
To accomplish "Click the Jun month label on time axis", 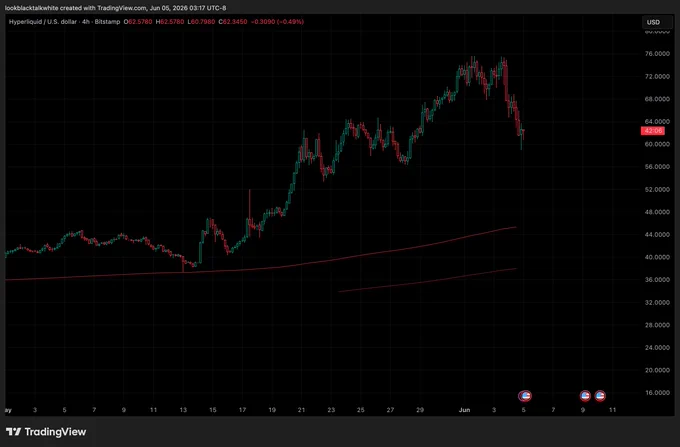I will [x=464, y=410].
